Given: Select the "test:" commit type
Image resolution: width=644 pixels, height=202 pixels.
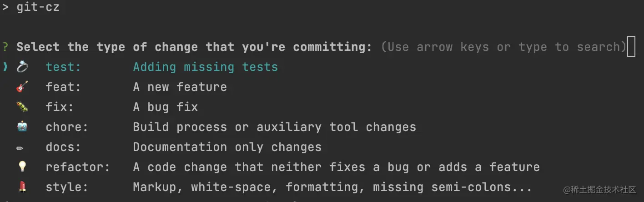Looking at the screenshot, I should 63,67.
